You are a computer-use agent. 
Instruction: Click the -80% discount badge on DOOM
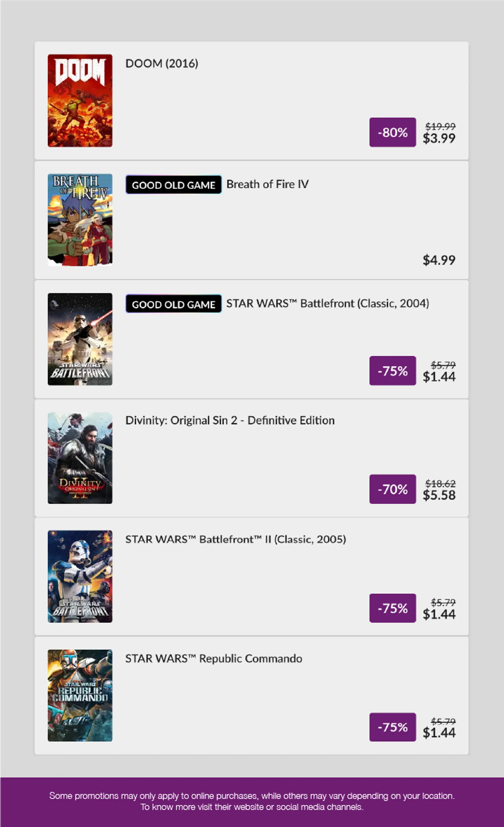click(x=393, y=132)
